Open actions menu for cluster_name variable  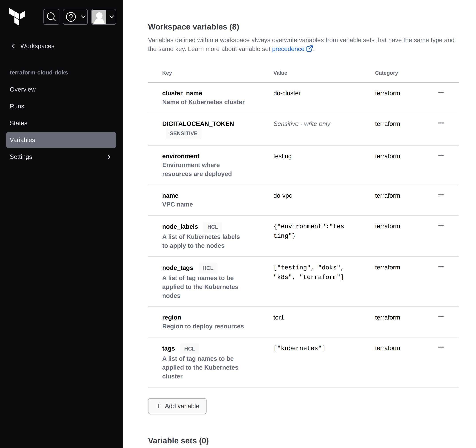click(441, 92)
